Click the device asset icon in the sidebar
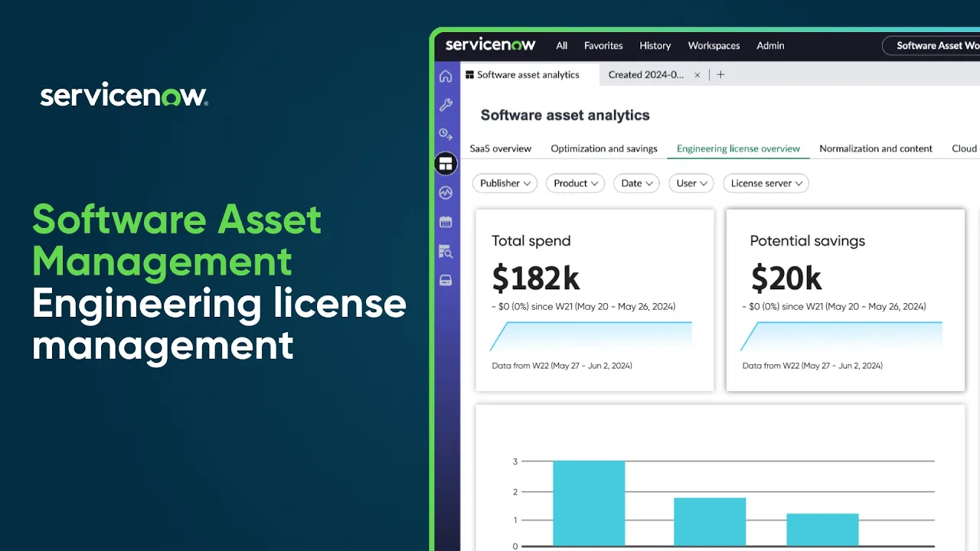 (446, 279)
